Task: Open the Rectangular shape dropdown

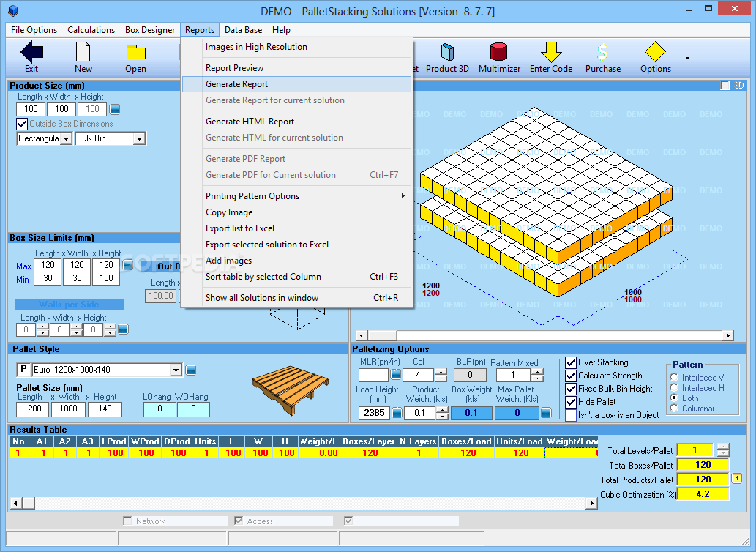Action: click(67, 139)
